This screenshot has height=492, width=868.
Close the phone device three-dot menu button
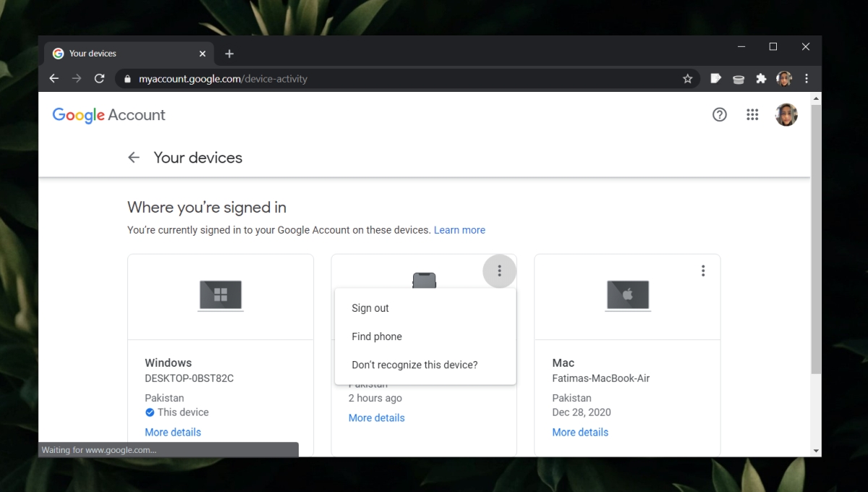499,271
